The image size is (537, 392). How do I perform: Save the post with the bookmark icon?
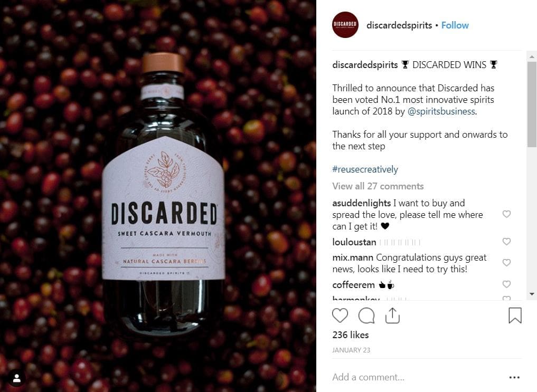(515, 315)
